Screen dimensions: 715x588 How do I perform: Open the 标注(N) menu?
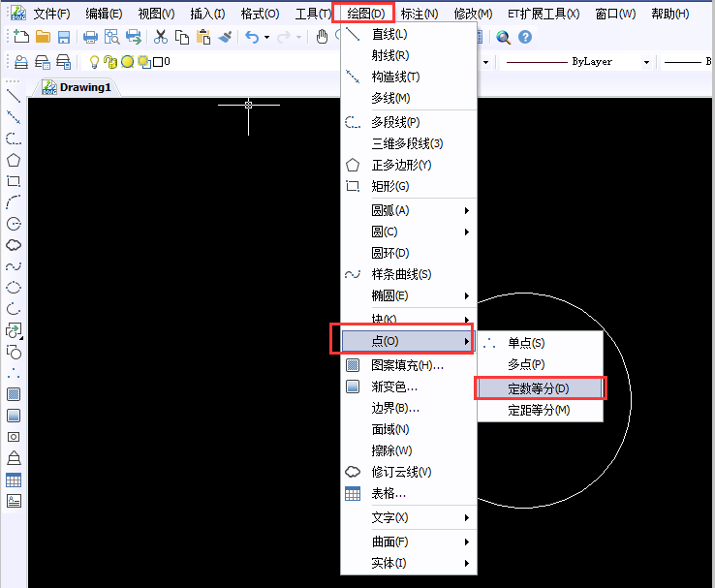tap(419, 14)
